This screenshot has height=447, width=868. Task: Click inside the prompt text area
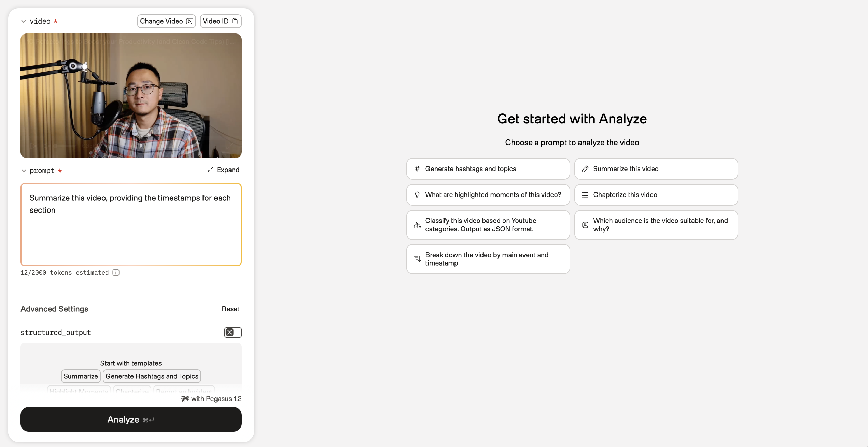tap(131, 225)
